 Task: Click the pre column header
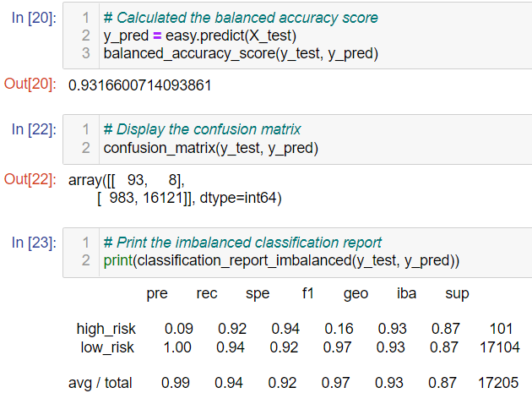(x=157, y=294)
